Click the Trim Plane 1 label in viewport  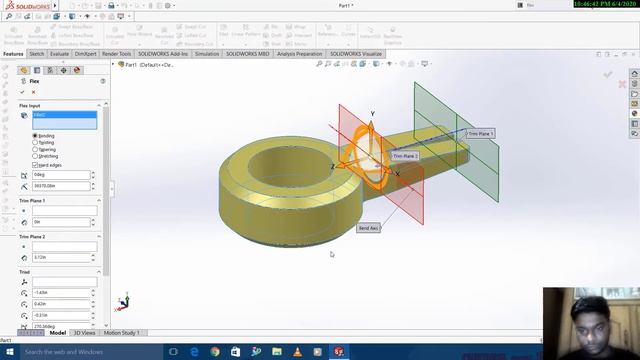tap(480, 134)
